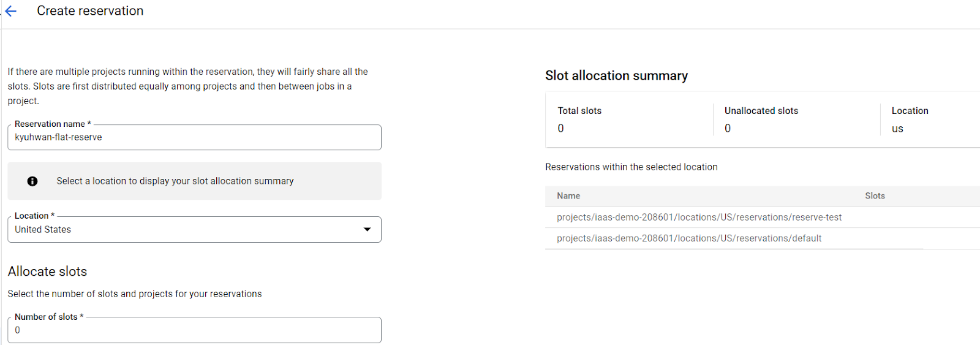Click the Allocate slots heading

48,271
